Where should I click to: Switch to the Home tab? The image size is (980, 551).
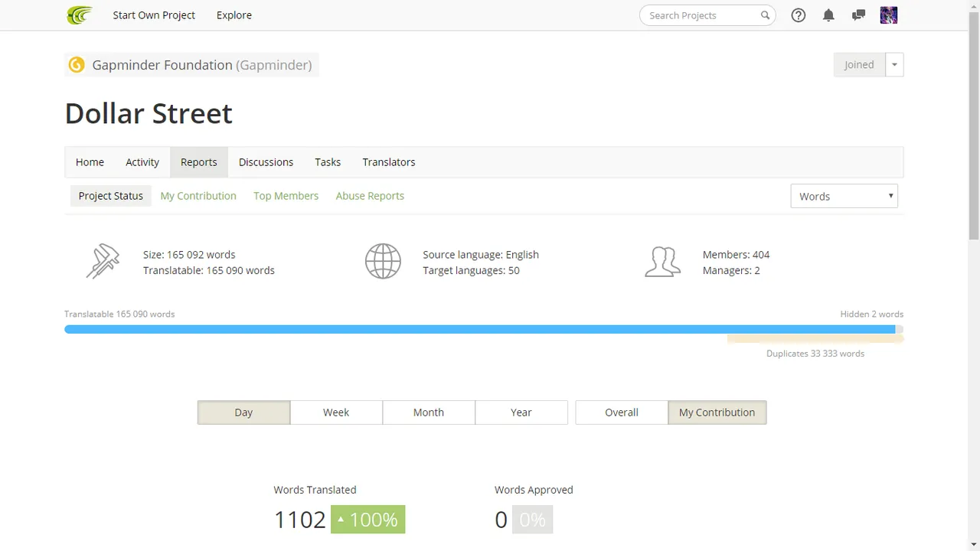[90, 162]
